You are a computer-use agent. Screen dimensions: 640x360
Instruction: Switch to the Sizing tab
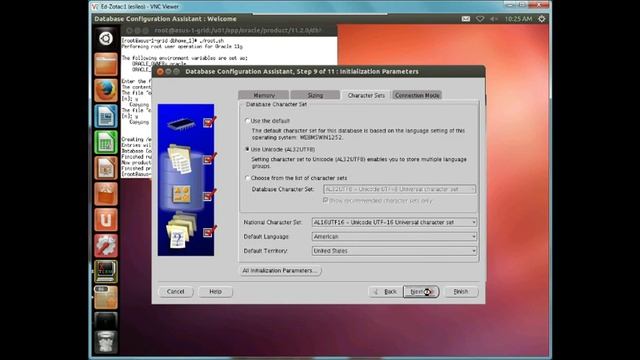click(315, 95)
